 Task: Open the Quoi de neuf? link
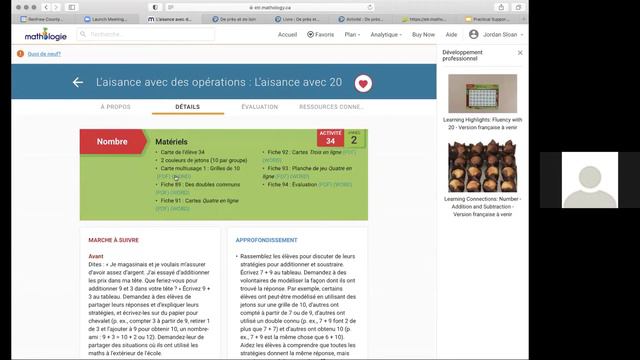click(44, 54)
